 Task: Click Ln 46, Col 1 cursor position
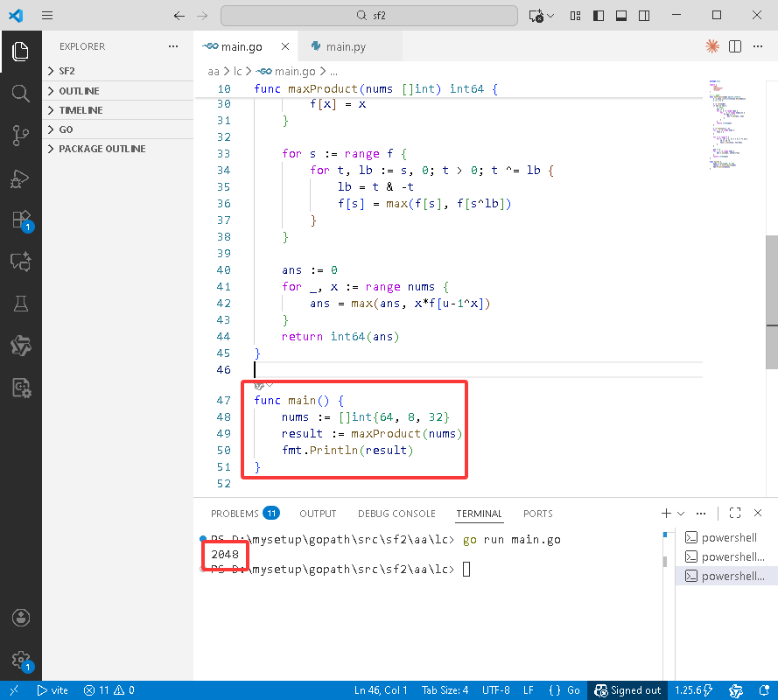381,690
